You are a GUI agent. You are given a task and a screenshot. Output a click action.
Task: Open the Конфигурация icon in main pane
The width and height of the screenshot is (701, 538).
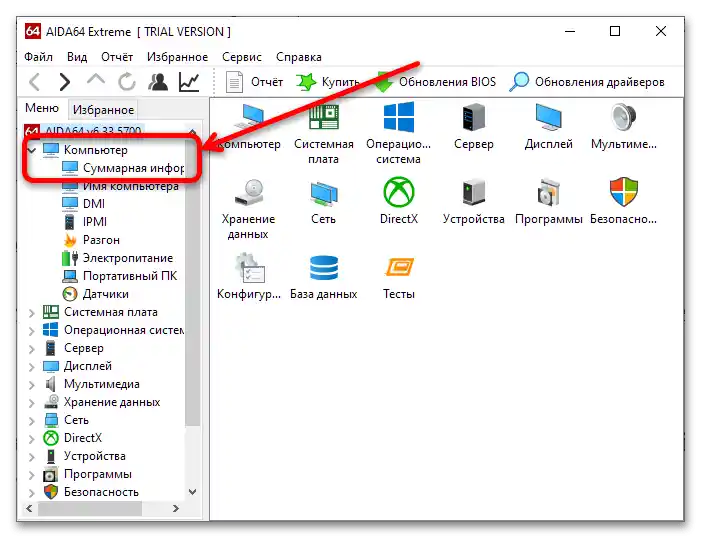(249, 276)
